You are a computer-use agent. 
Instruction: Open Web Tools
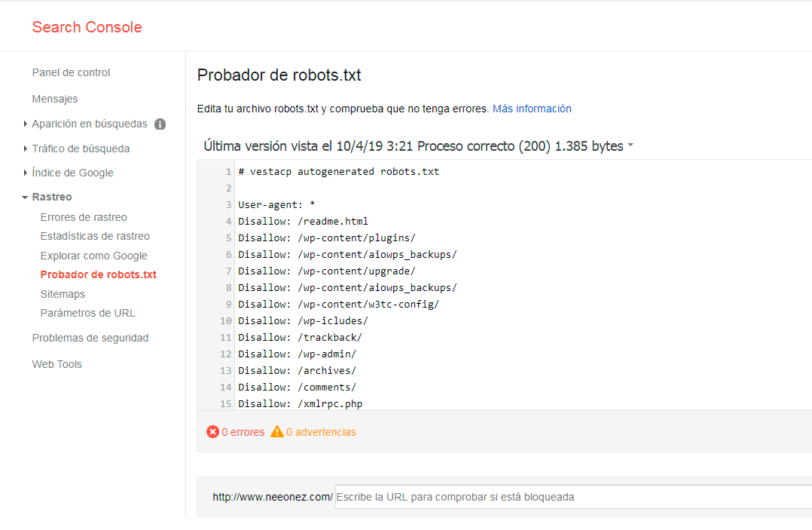pyautogui.click(x=57, y=364)
